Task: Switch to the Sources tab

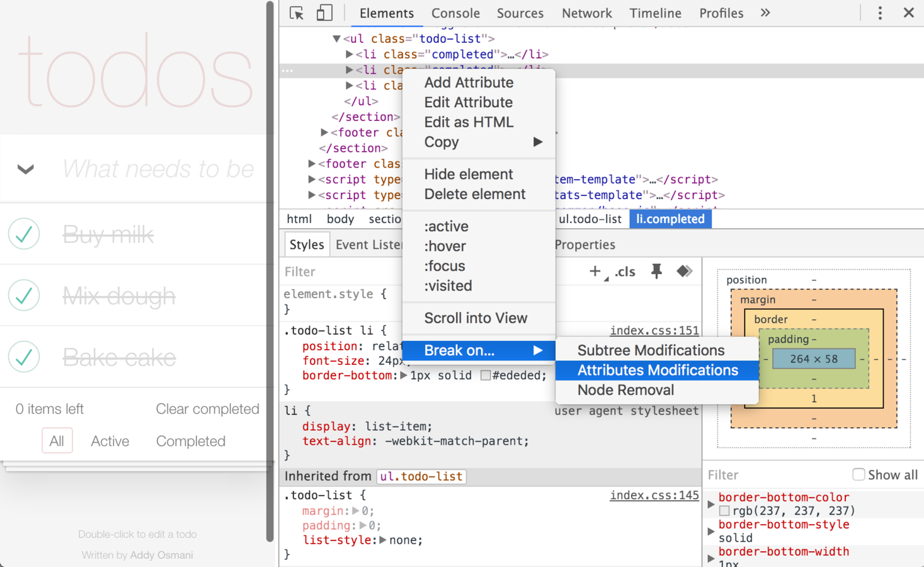Action: (x=520, y=13)
